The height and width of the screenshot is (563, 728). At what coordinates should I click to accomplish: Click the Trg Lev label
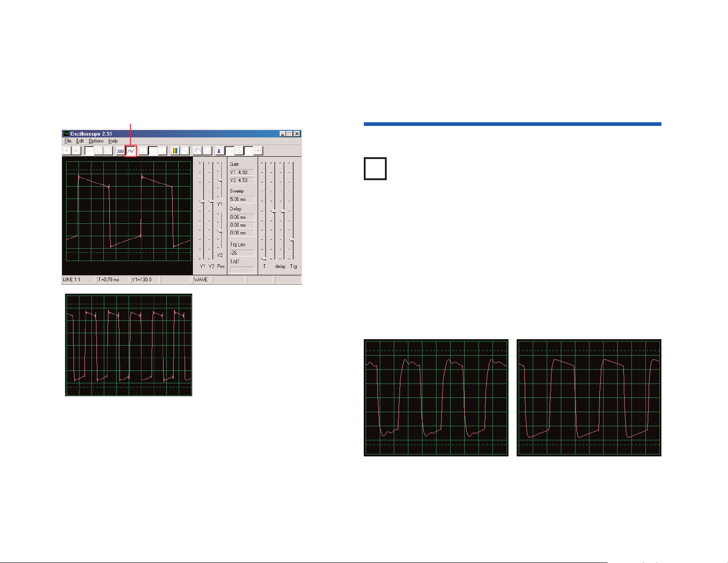237,245
